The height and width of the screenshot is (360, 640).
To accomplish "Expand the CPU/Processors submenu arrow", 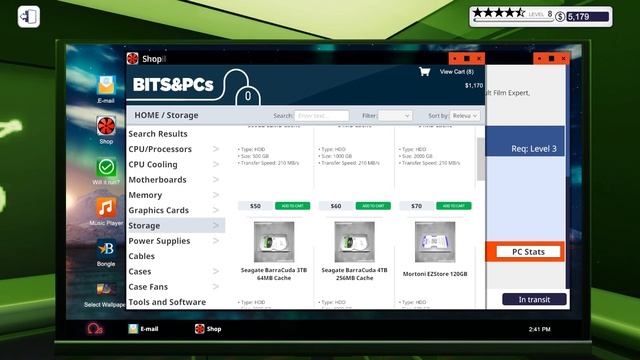I will click(216, 149).
